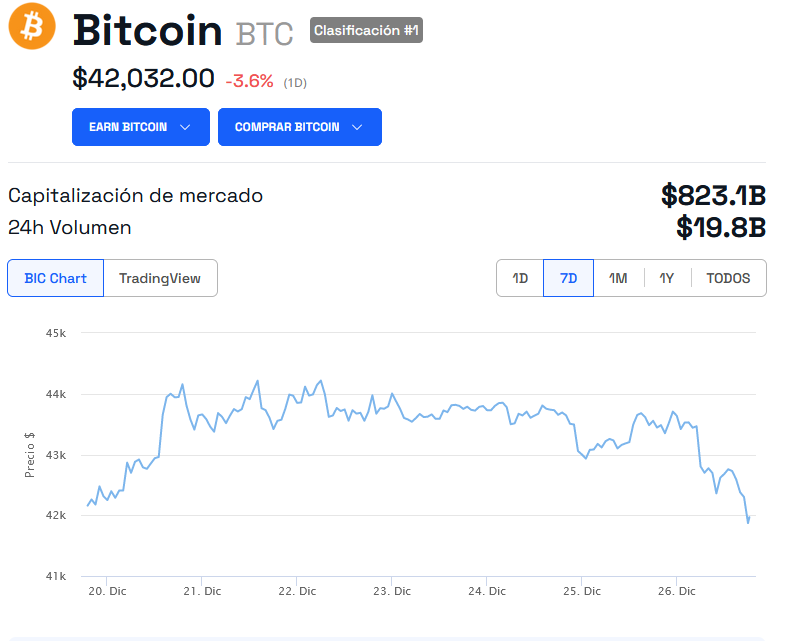
Task: Switch to the TradingView tab
Action: [160, 278]
